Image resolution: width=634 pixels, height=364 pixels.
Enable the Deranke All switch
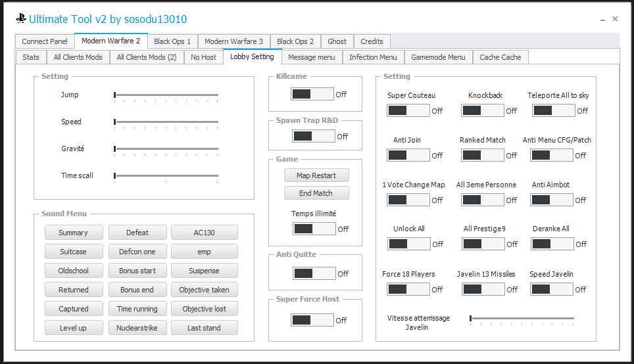click(x=552, y=244)
